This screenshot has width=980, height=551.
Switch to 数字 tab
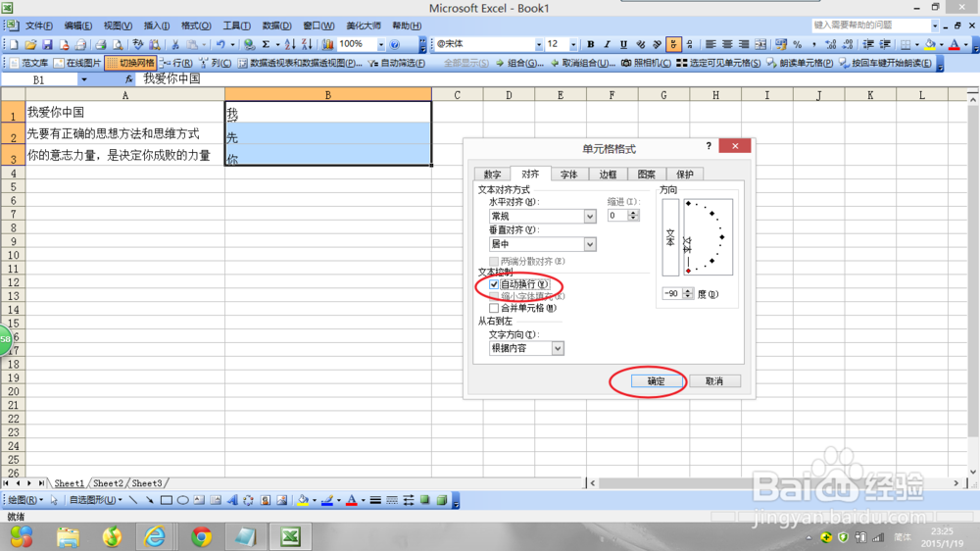pyautogui.click(x=492, y=174)
